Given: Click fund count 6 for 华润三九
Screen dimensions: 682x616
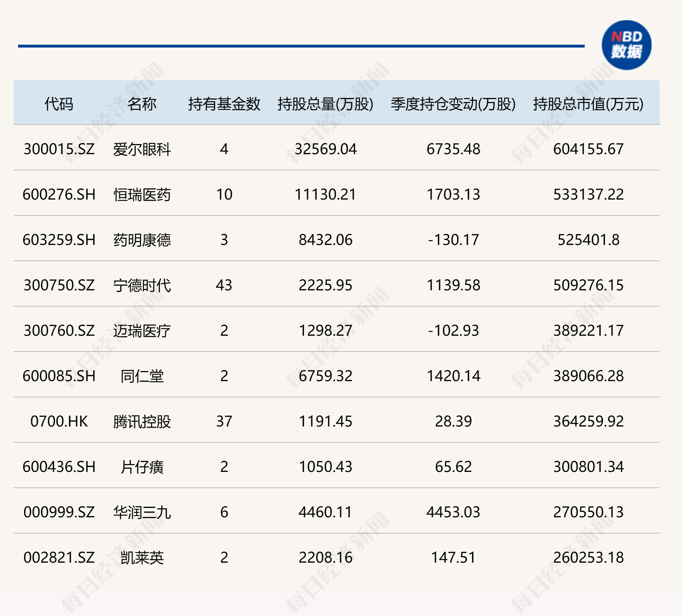Looking at the screenshot, I should pyautogui.click(x=224, y=512).
